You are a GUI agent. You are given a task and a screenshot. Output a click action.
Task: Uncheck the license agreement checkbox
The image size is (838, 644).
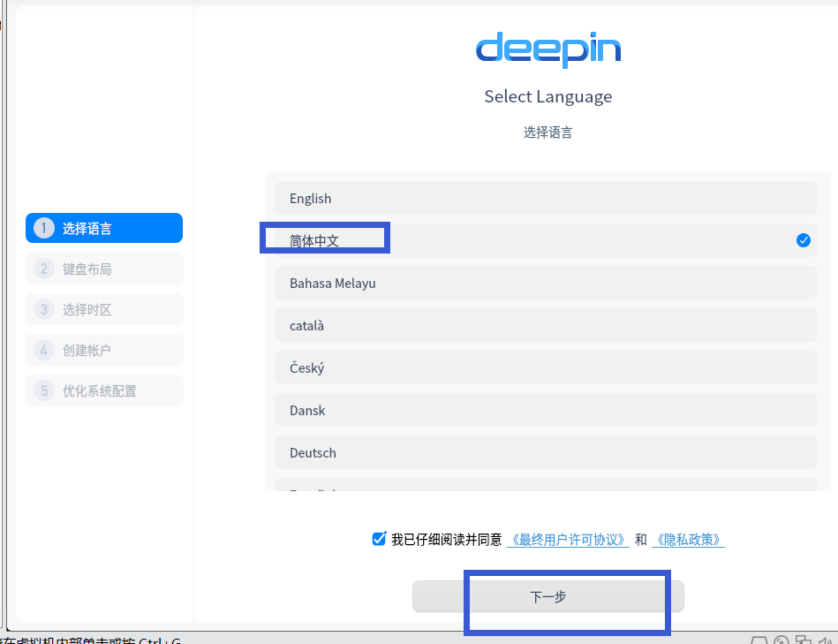tap(378, 539)
